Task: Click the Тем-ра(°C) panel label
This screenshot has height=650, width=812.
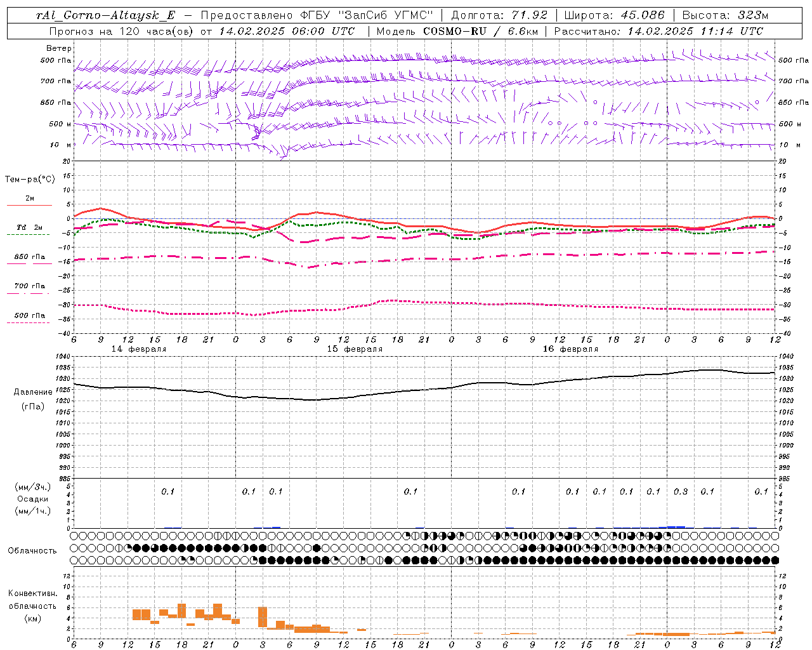Action: coord(30,179)
